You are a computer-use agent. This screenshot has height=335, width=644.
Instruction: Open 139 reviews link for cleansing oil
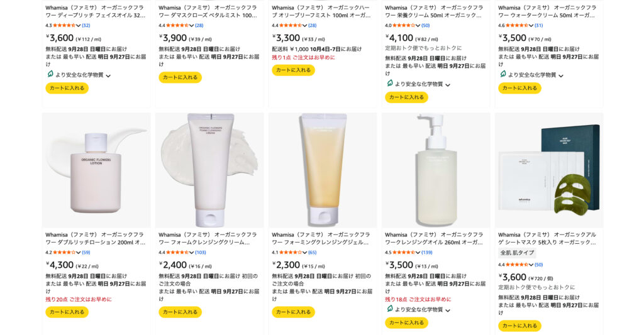point(427,253)
